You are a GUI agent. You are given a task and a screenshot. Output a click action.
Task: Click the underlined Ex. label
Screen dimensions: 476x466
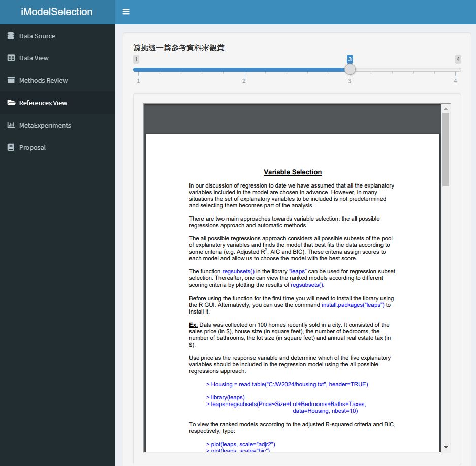click(194, 325)
